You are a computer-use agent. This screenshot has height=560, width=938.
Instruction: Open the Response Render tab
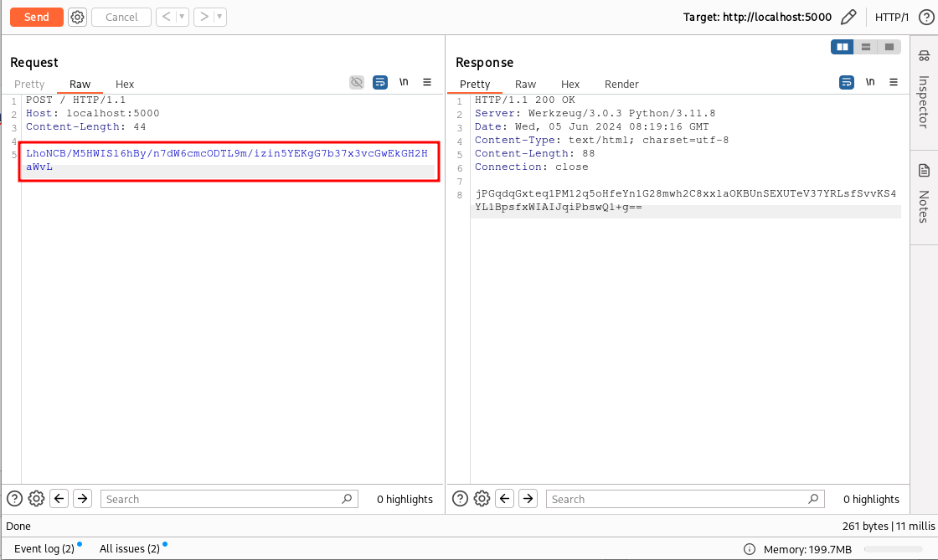[621, 84]
